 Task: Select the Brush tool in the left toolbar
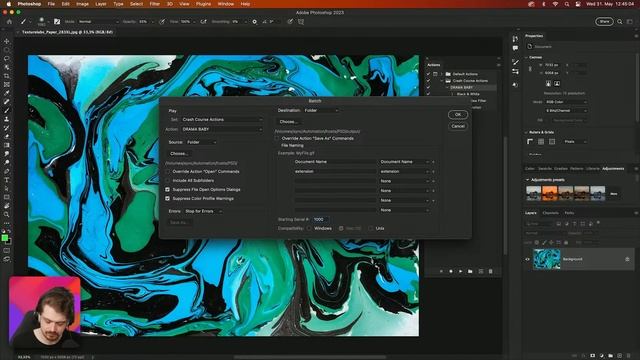[7, 110]
